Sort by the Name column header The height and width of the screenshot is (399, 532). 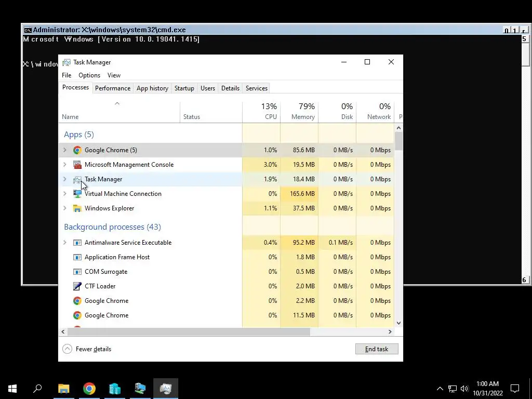coord(119,112)
